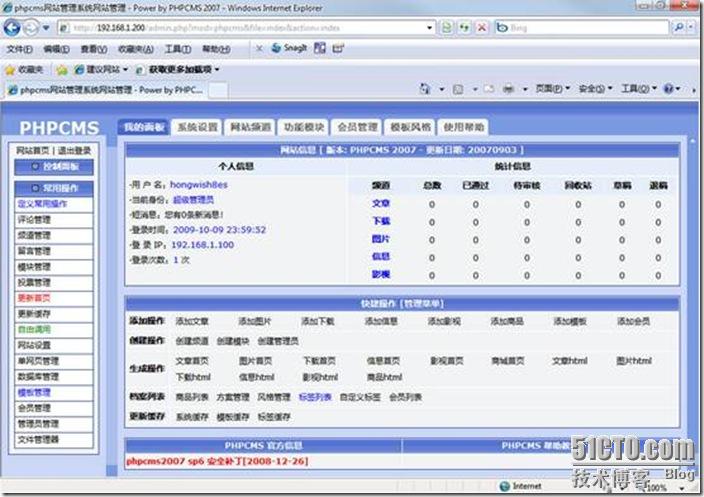Open a new browser tab

point(218,90)
